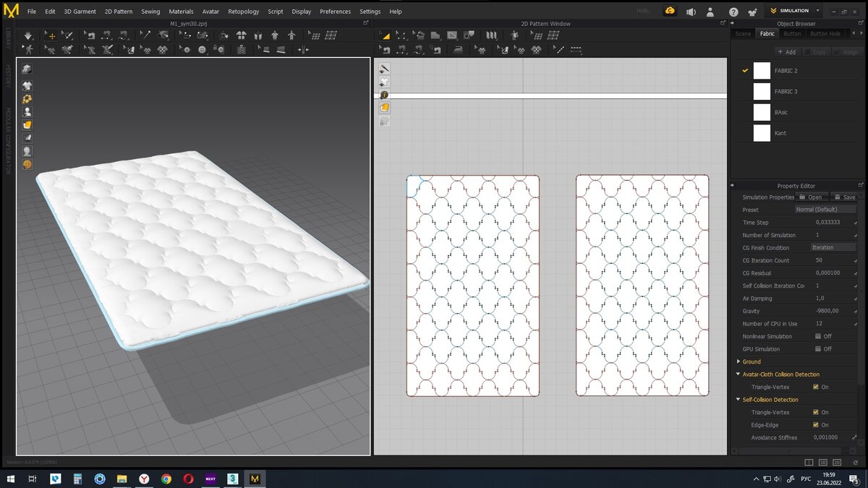Open the Sewing menu
Viewport: 868px width, 488px height.
tap(150, 12)
